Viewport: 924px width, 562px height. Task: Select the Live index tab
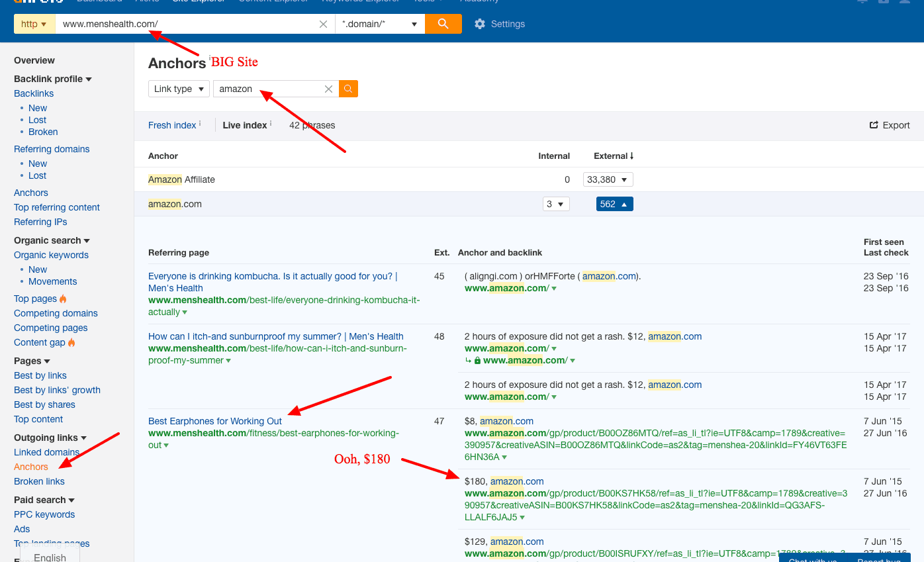[244, 125]
